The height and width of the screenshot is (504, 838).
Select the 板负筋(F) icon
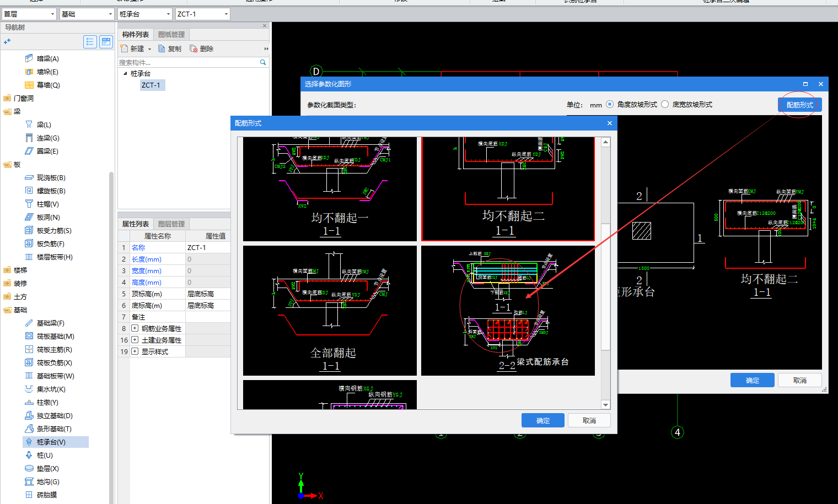[x=29, y=243]
